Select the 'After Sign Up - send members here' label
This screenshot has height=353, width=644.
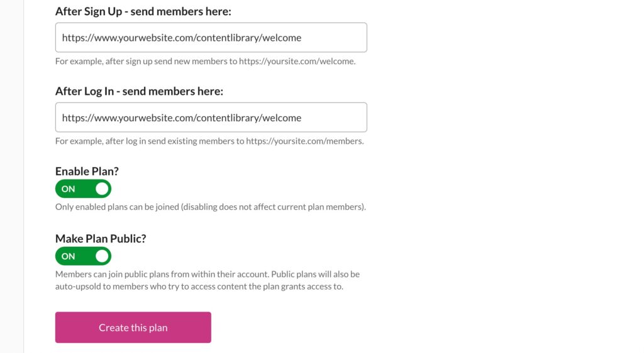tap(143, 11)
